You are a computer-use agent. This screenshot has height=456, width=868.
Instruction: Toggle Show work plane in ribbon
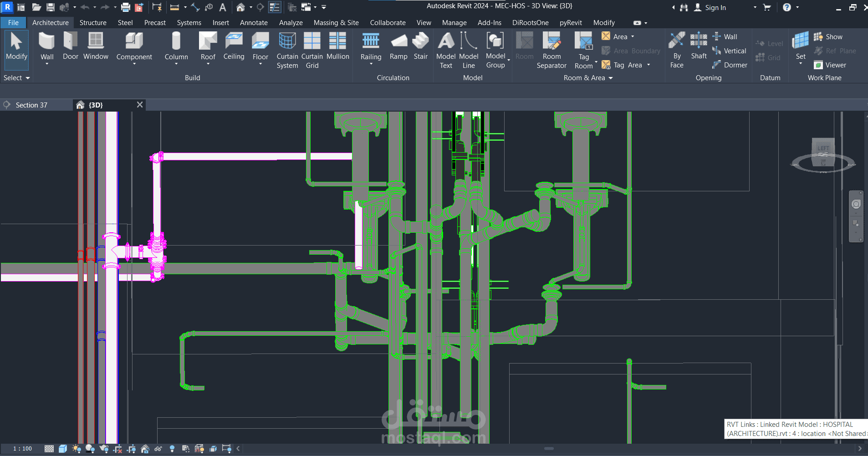point(828,37)
